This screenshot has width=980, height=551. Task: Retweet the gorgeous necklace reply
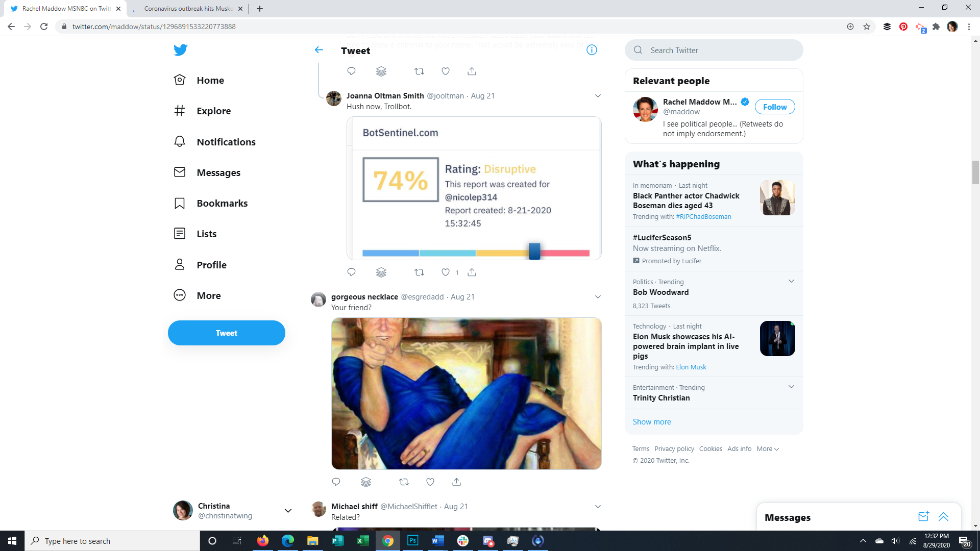coord(404,482)
